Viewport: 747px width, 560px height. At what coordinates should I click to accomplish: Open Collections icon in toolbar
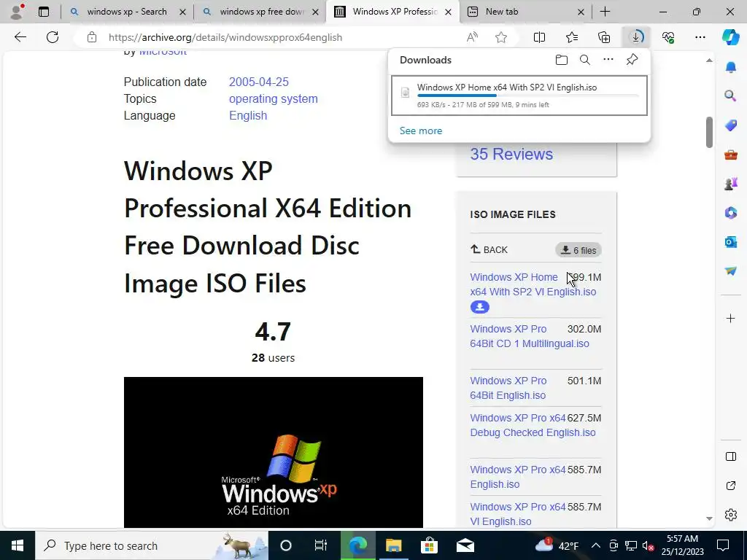tap(604, 37)
